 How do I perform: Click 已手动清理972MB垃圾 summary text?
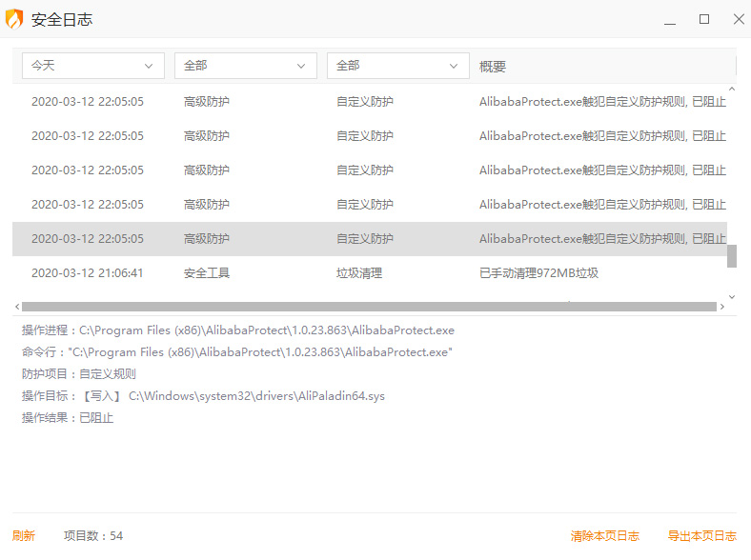pos(538,272)
